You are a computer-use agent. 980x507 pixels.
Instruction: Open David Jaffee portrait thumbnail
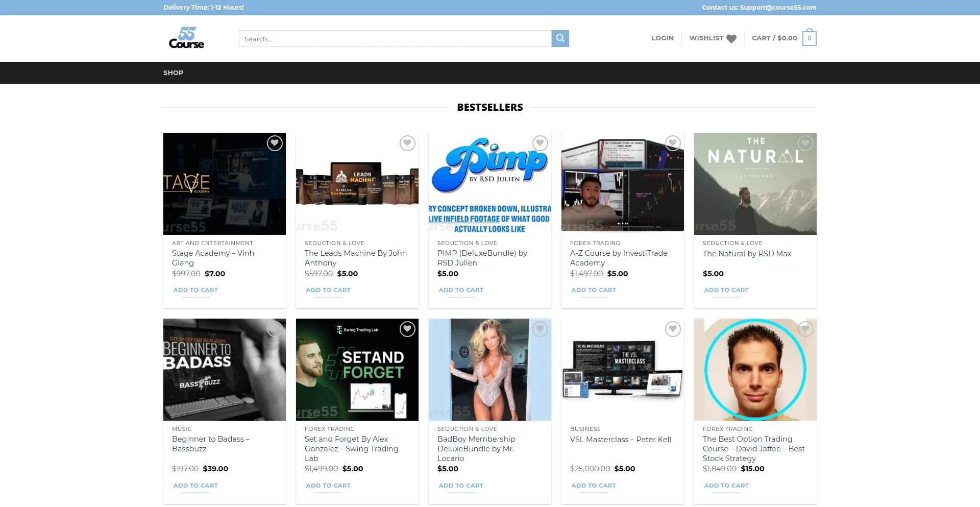(x=755, y=370)
